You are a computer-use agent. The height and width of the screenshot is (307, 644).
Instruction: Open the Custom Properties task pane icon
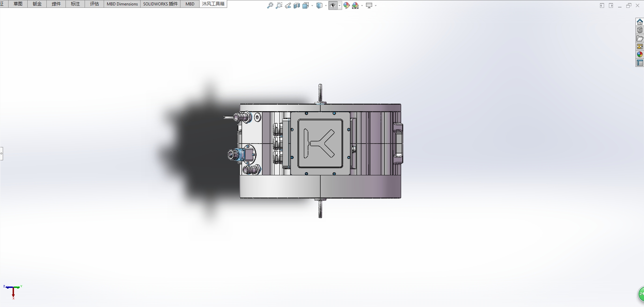click(640, 63)
